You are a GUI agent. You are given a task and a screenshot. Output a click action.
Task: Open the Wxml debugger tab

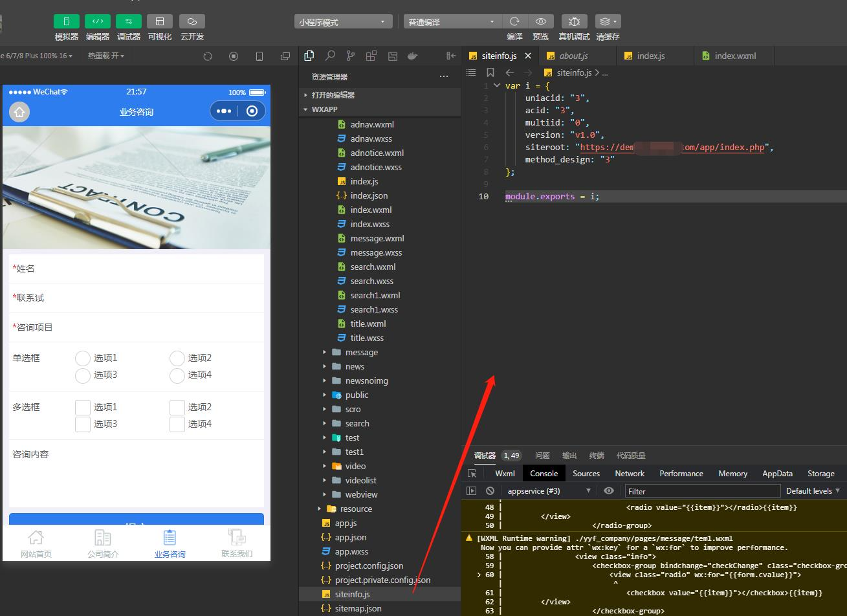505,473
